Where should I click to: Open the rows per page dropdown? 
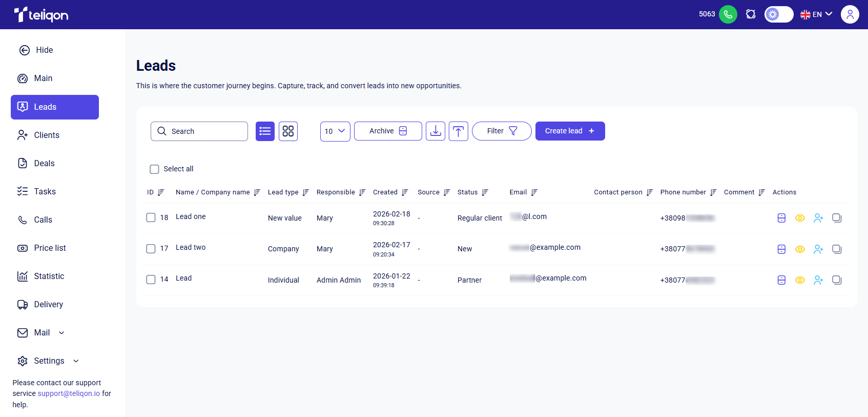pos(335,131)
